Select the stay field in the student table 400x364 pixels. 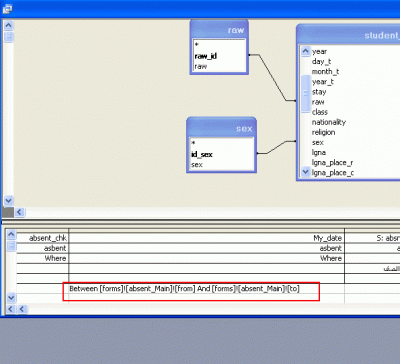[x=319, y=92]
